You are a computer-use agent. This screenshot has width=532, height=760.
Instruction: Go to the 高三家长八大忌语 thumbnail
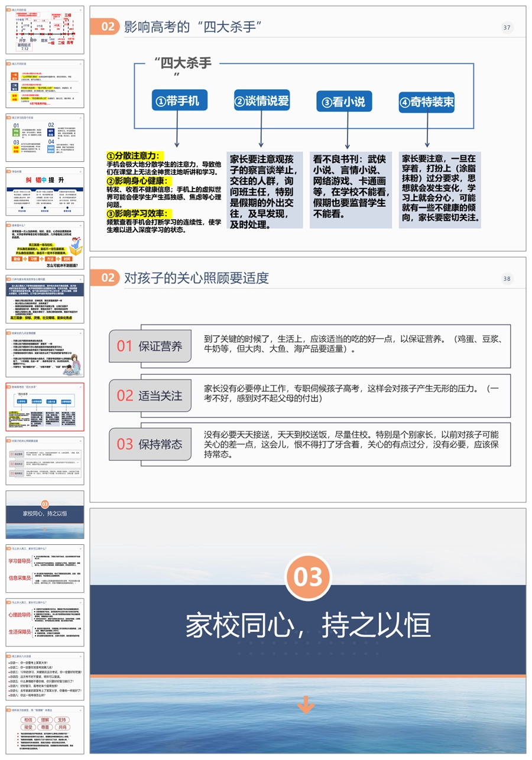[45, 676]
